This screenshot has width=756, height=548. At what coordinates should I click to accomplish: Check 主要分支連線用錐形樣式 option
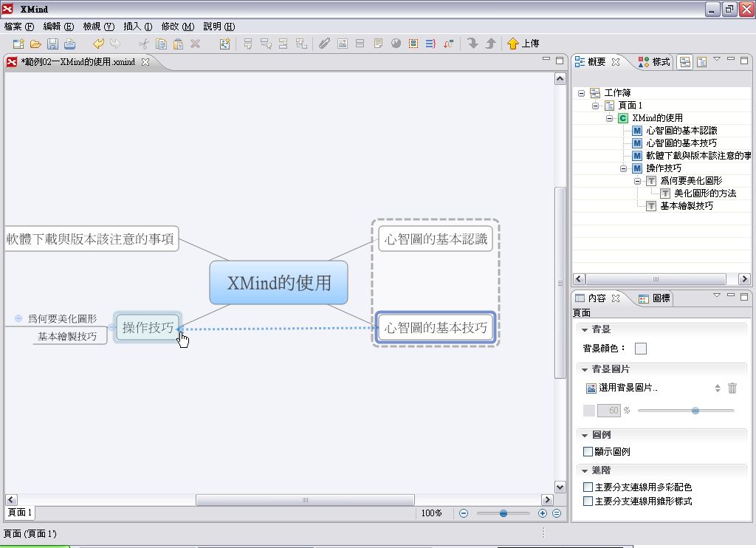(x=588, y=501)
